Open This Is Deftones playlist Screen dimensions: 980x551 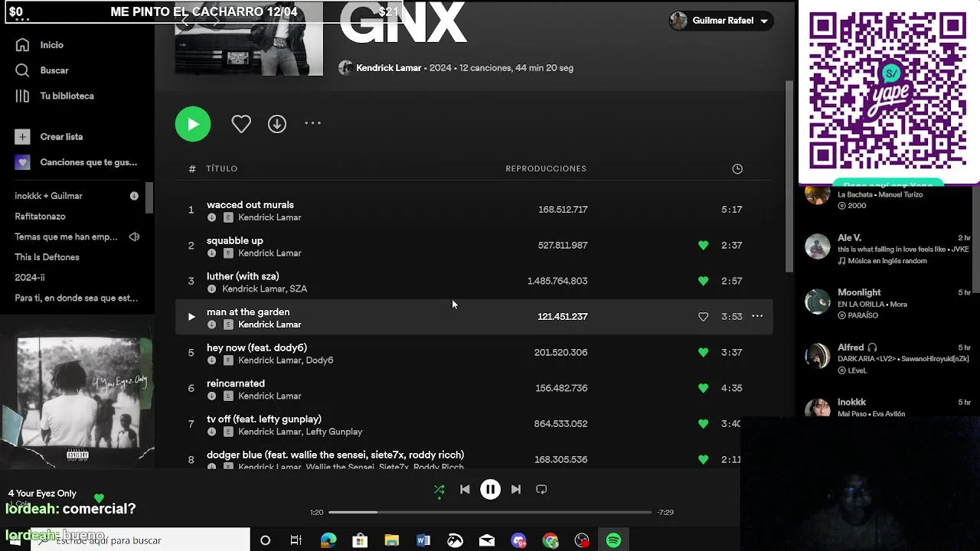point(47,257)
